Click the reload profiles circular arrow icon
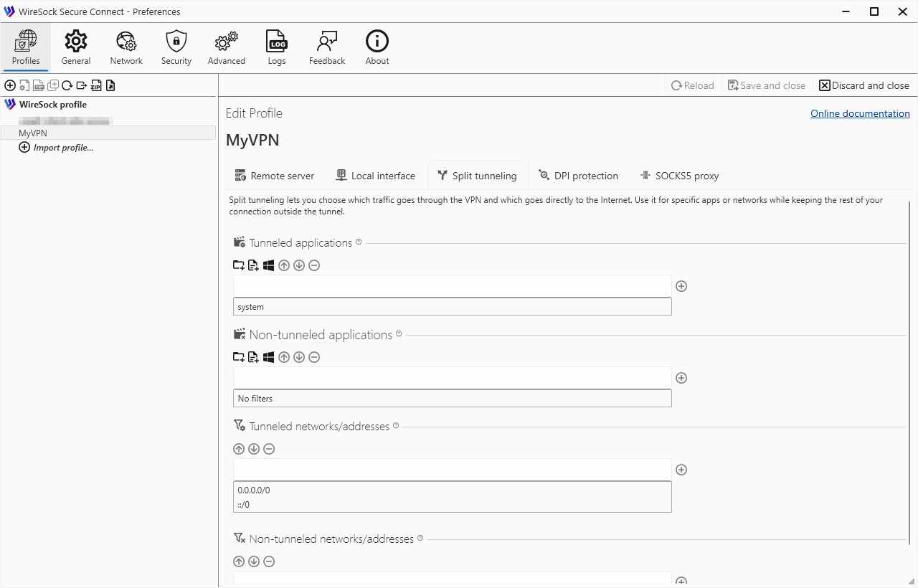This screenshot has height=588, width=918. pyautogui.click(x=67, y=85)
